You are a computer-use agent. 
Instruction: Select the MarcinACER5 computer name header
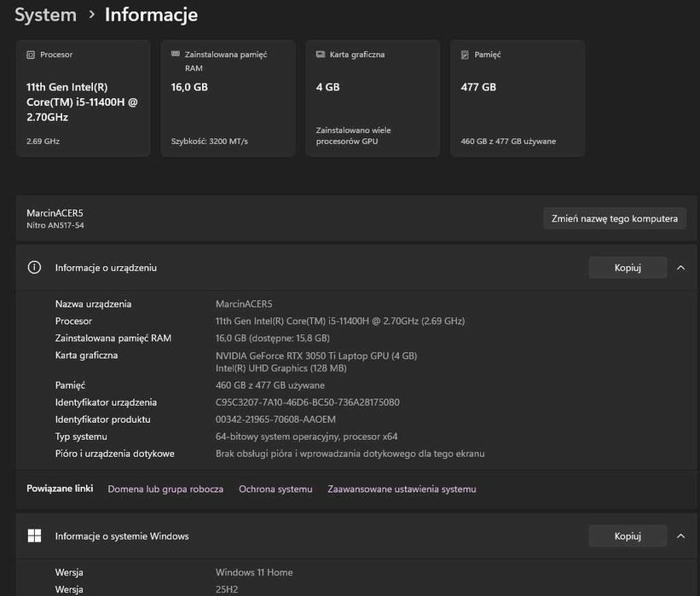tap(55, 213)
